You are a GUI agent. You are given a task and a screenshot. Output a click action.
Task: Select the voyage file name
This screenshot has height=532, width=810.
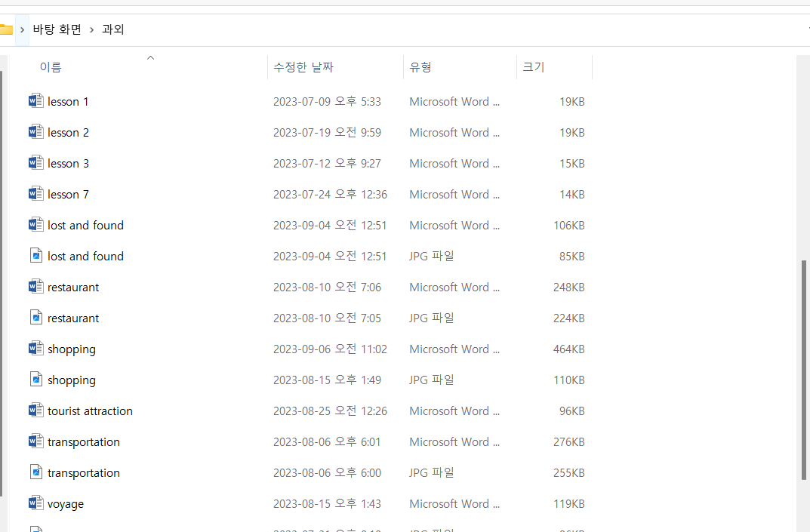click(x=66, y=505)
